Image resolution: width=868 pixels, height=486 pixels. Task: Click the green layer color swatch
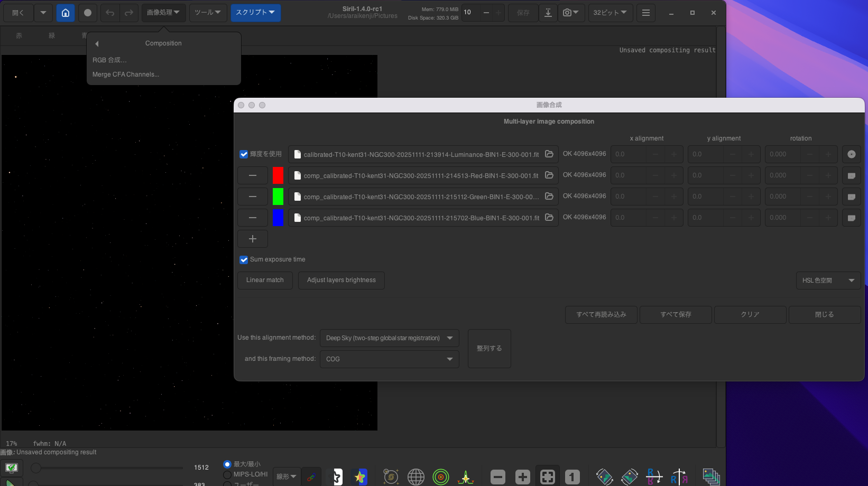[278, 197]
